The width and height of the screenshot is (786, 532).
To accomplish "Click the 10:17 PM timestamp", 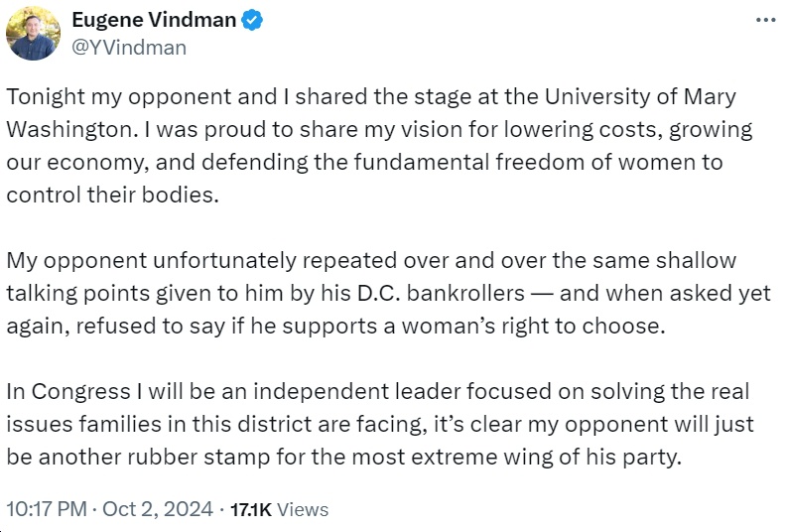I will 45,509.
